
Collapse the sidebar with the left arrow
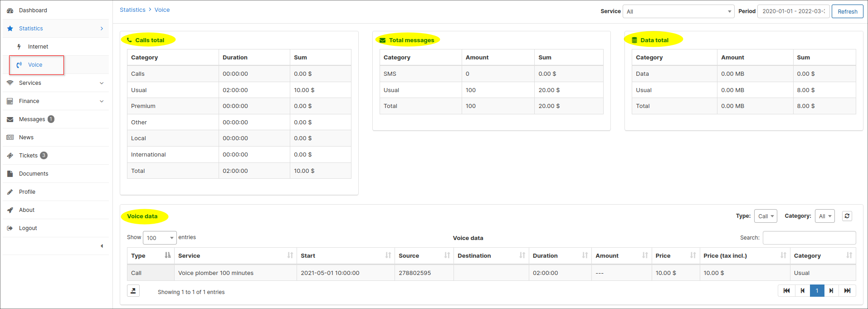[102, 246]
